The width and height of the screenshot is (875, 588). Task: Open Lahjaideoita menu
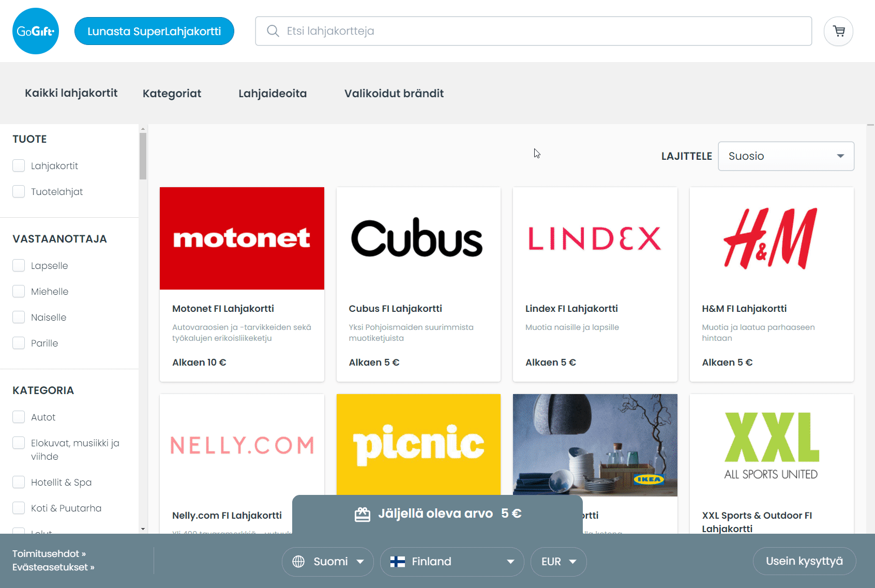click(x=273, y=94)
